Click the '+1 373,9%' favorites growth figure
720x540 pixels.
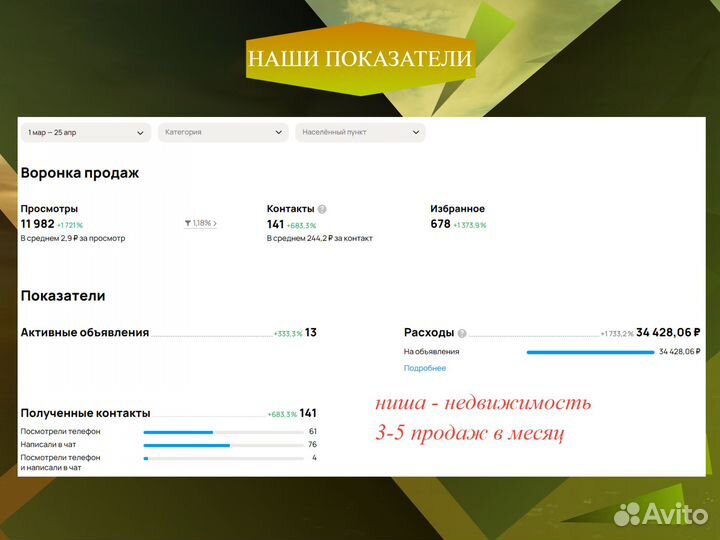pyautogui.click(x=470, y=225)
